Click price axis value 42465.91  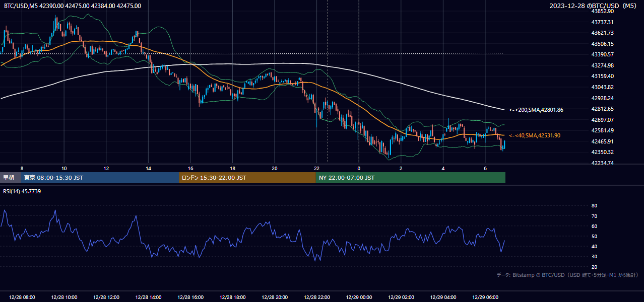(x=602, y=141)
